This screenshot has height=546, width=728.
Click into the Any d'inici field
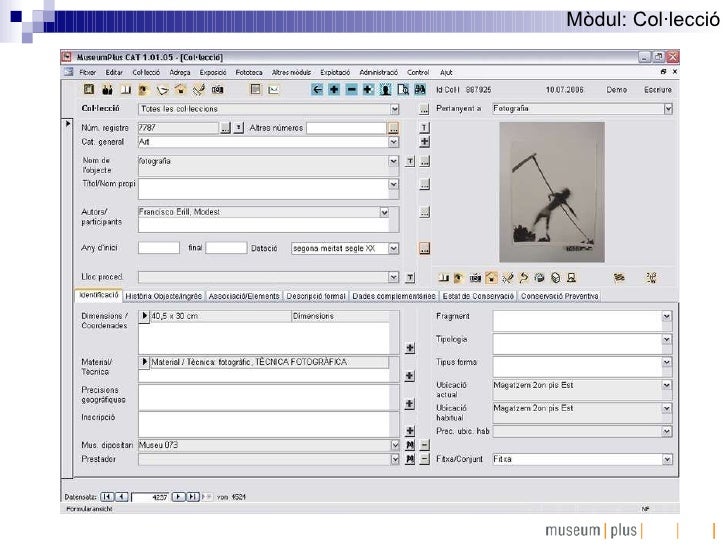point(158,248)
